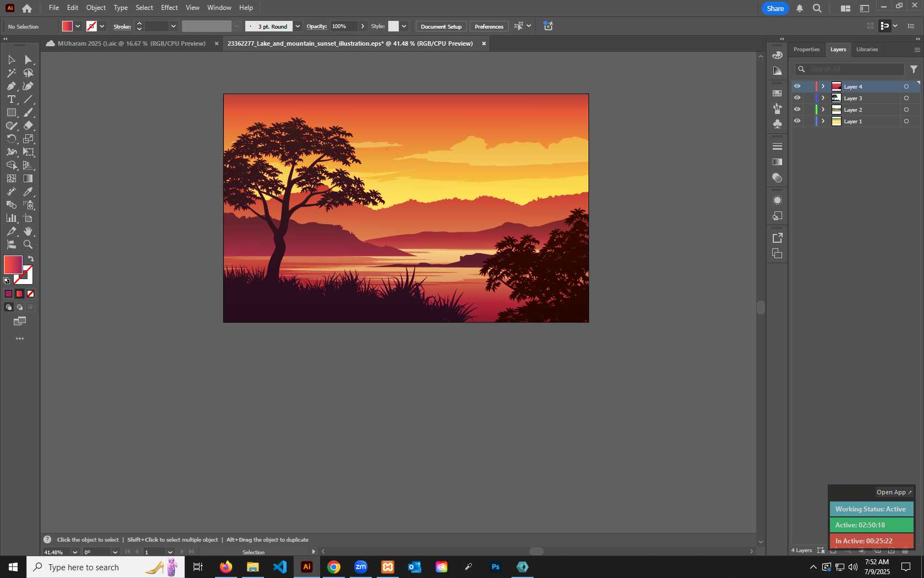
Task: Hide Layer 4 with its eye icon
Action: [x=797, y=86]
